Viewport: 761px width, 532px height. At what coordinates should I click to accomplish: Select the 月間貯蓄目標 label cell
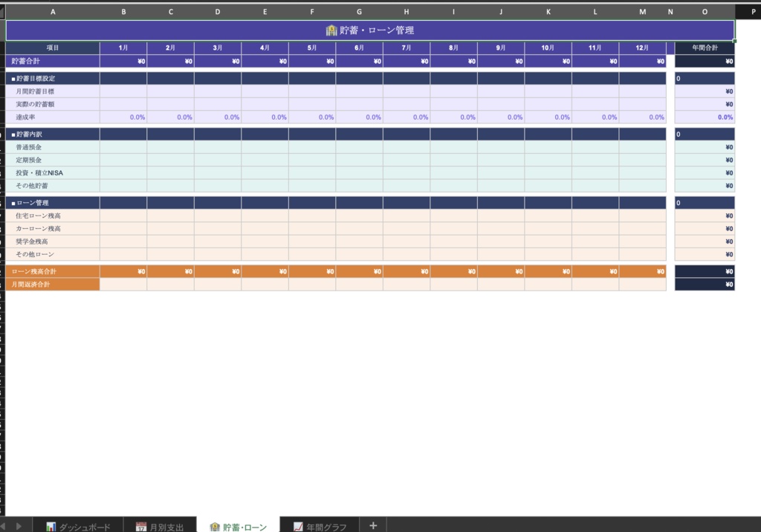click(x=53, y=91)
